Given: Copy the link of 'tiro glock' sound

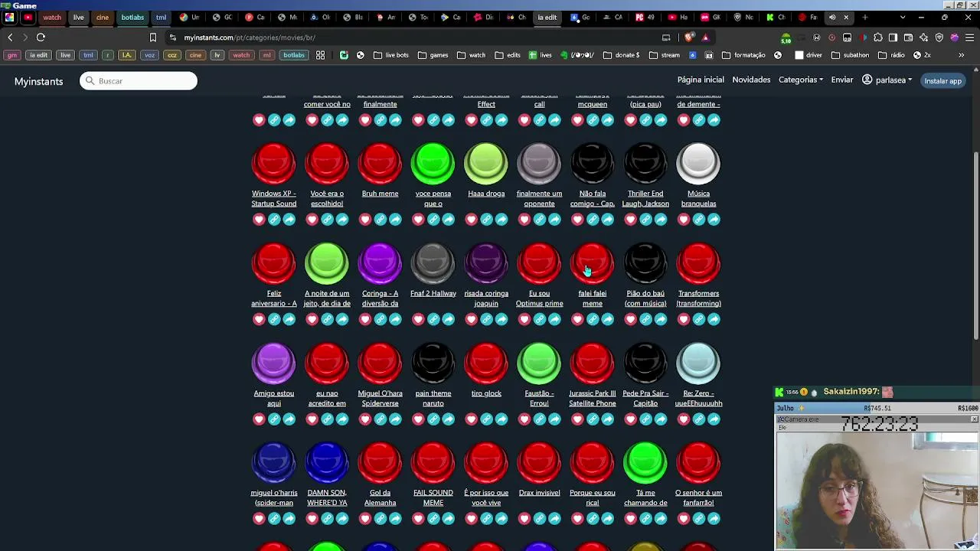Looking at the screenshot, I should 486,419.
